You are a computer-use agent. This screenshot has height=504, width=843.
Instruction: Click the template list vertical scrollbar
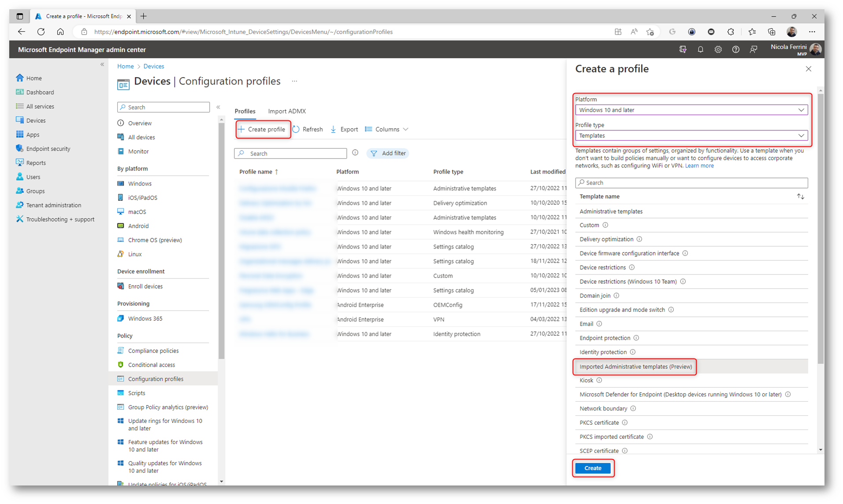820,229
